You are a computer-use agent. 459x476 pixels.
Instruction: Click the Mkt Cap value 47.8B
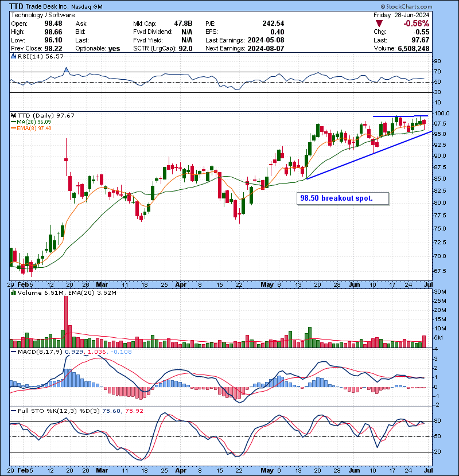[x=183, y=24]
